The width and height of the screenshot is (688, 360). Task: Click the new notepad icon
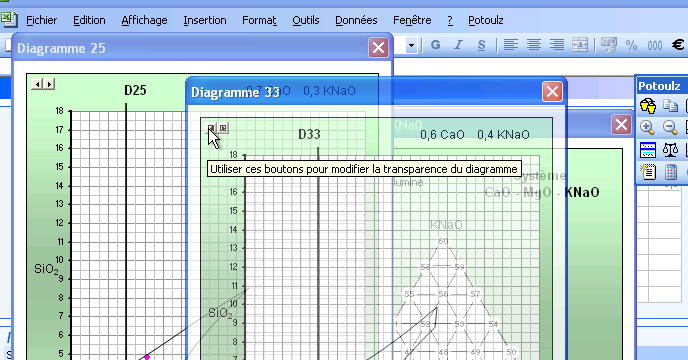pyautogui.click(x=648, y=172)
